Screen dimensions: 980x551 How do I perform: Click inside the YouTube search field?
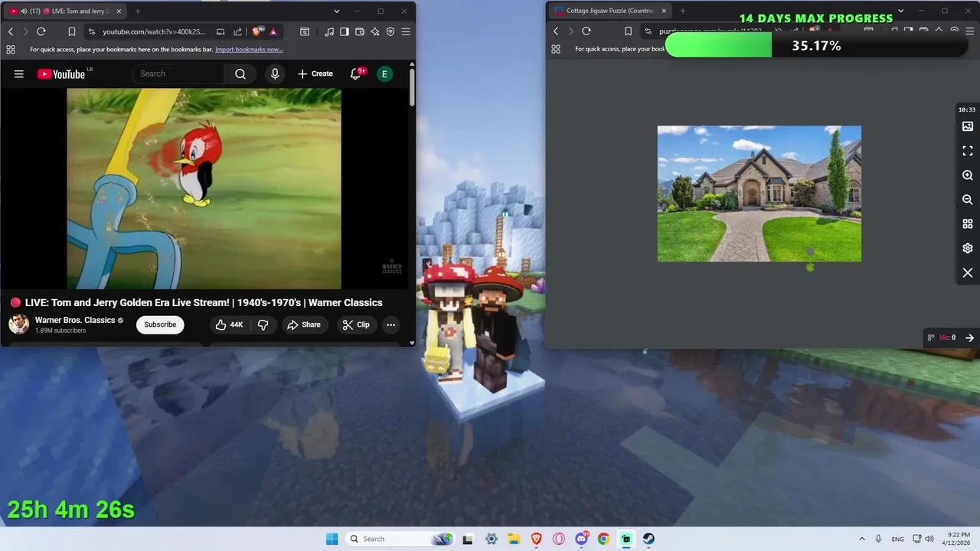pyautogui.click(x=178, y=73)
